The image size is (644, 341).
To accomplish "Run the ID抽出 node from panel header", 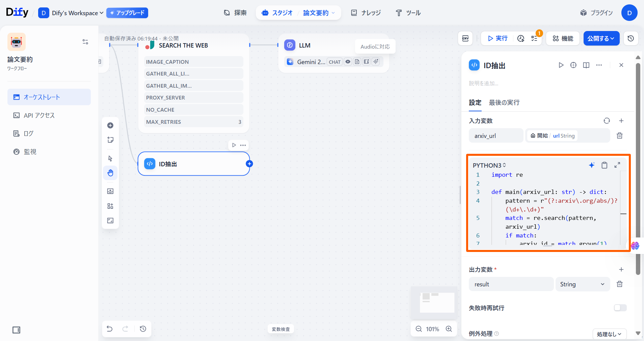I will 561,65.
